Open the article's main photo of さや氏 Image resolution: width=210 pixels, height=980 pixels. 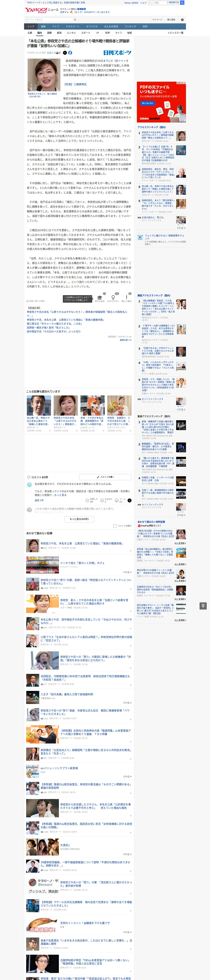tap(44, 75)
